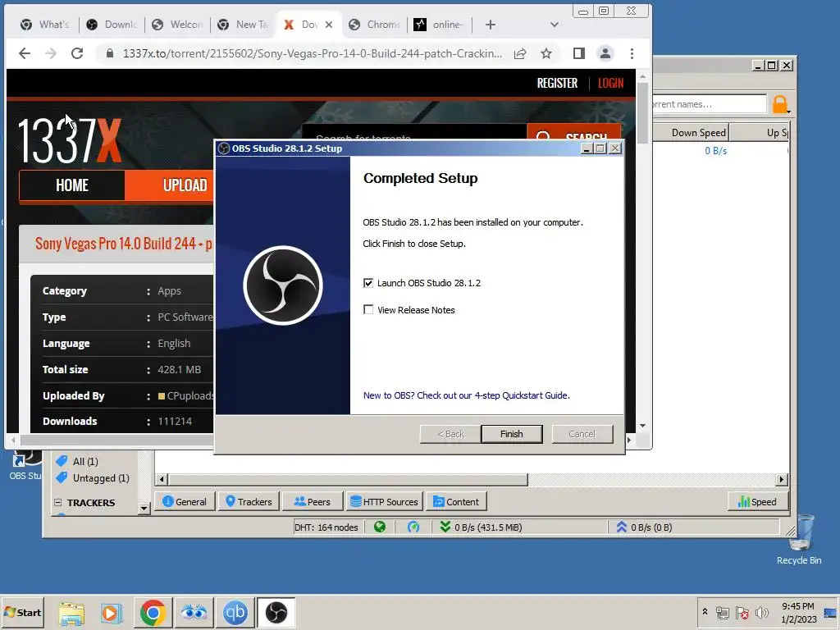
Task: Open General tab in qBittorrent
Action: pos(185,502)
